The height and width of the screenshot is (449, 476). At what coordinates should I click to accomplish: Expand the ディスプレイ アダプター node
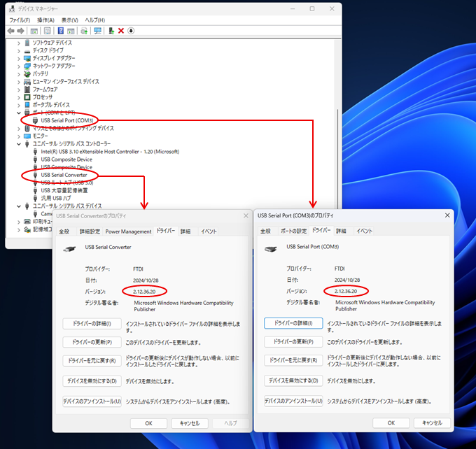[x=19, y=59]
